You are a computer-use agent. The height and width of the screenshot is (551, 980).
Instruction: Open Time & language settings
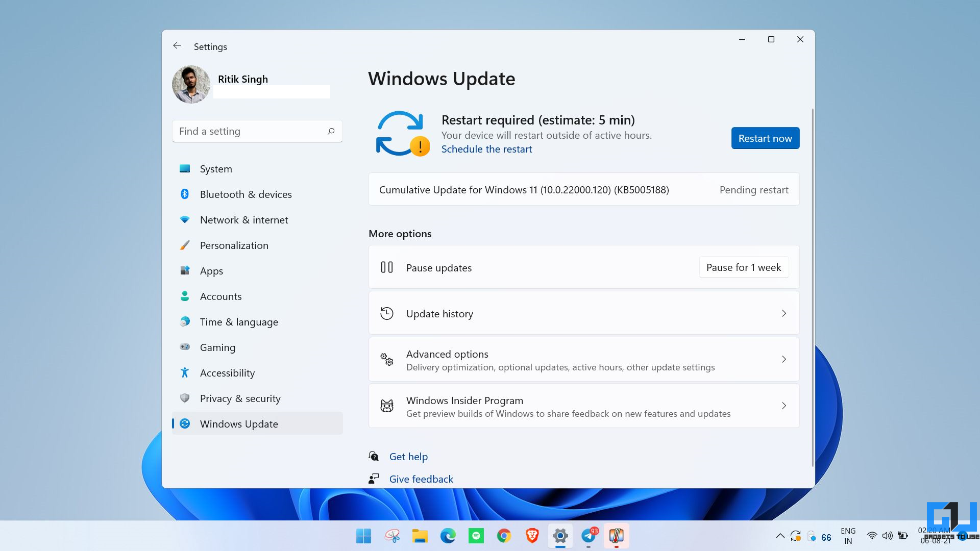click(x=257, y=322)
